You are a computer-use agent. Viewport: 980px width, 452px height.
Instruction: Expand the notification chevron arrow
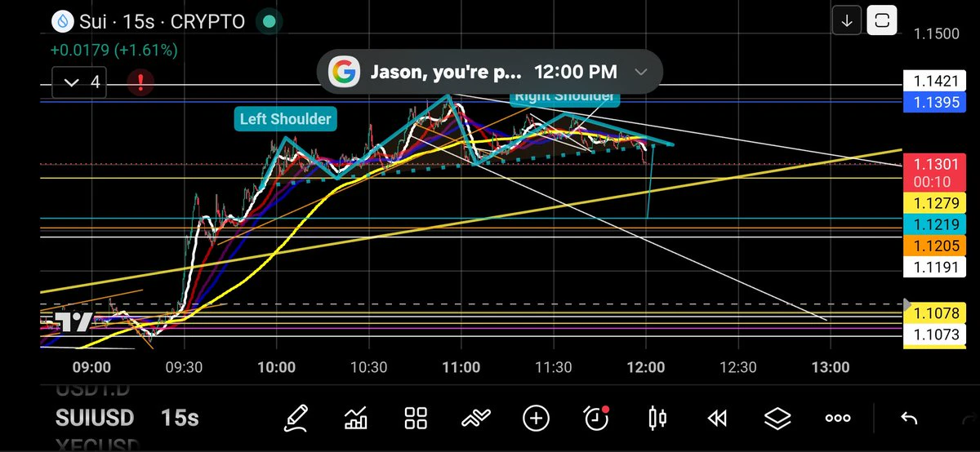pos(641,72)
